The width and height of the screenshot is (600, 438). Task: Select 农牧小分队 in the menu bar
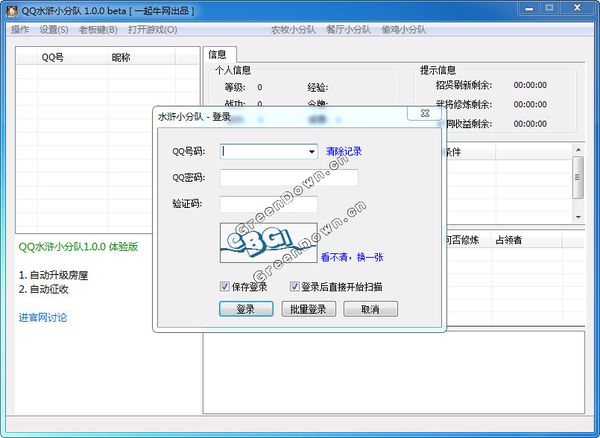click(292, 29)
